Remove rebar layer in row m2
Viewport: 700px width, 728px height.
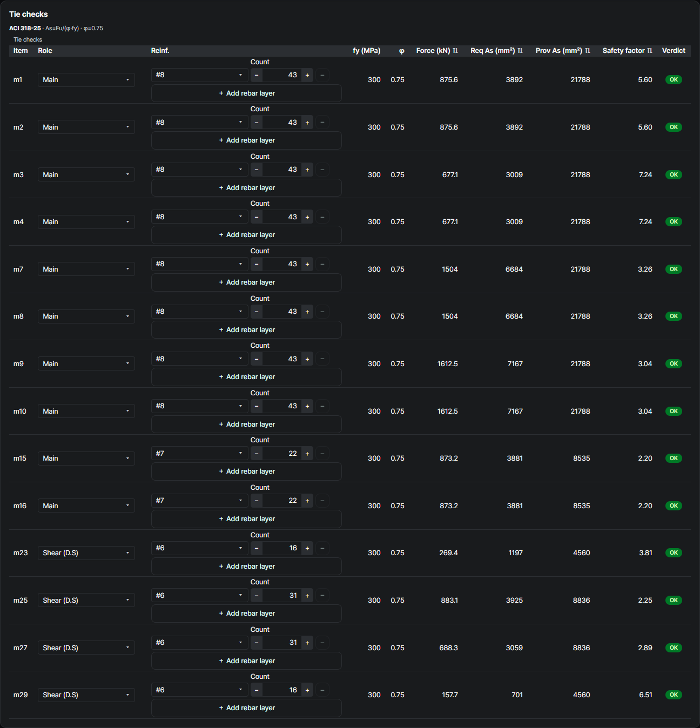pyautogui.click(x=322, y=123)
